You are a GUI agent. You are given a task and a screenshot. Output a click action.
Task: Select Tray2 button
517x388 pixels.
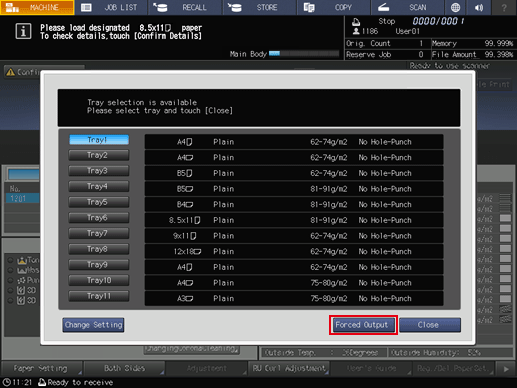pos(99,155)
